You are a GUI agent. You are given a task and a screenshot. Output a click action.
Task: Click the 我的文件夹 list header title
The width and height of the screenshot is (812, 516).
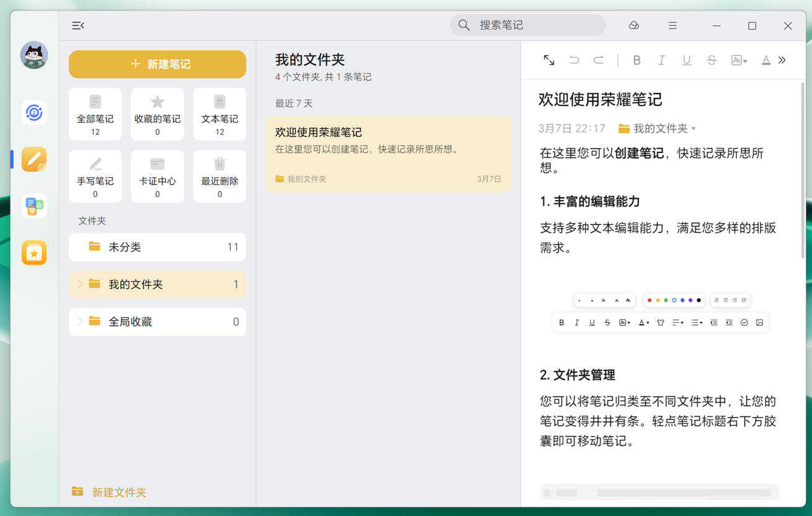[x=310, y=59]
